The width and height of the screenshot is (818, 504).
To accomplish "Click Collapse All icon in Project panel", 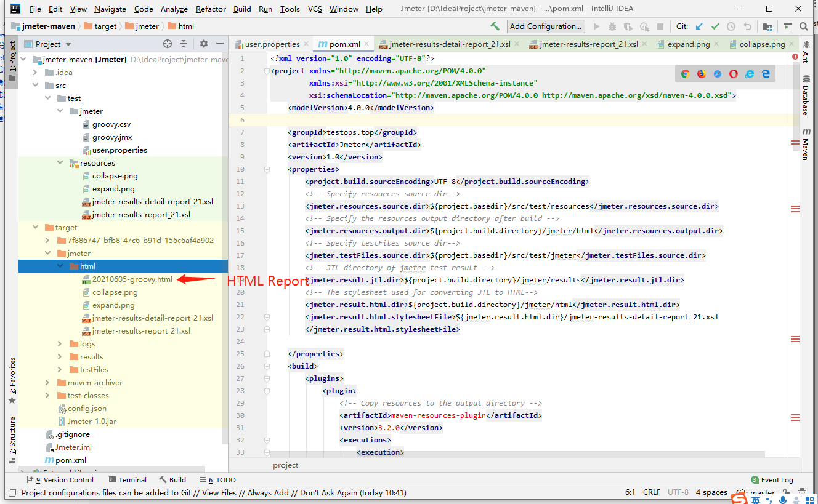I will (x=184, y=44).
